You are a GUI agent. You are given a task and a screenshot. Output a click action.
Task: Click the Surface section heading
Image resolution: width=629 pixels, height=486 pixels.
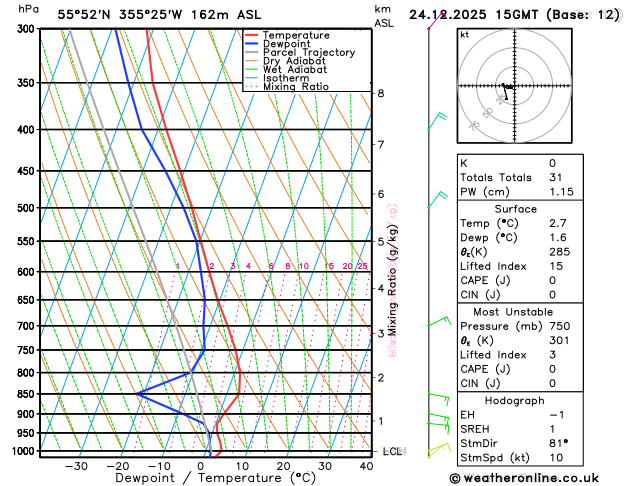click(x=515, y=209)
